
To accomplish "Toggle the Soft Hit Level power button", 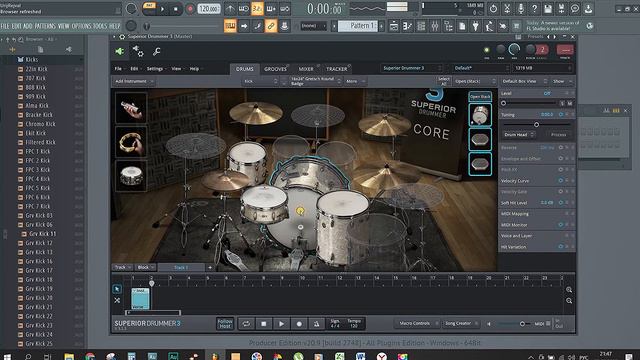I will [x=561, y=202].
